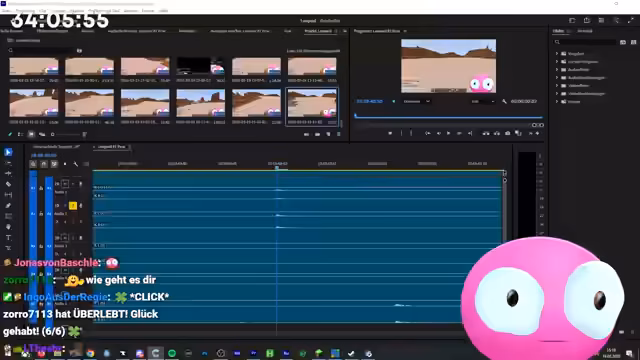Select the Hand tool in toolbar
The image size is (640, 360).
(x=8, y=227)
